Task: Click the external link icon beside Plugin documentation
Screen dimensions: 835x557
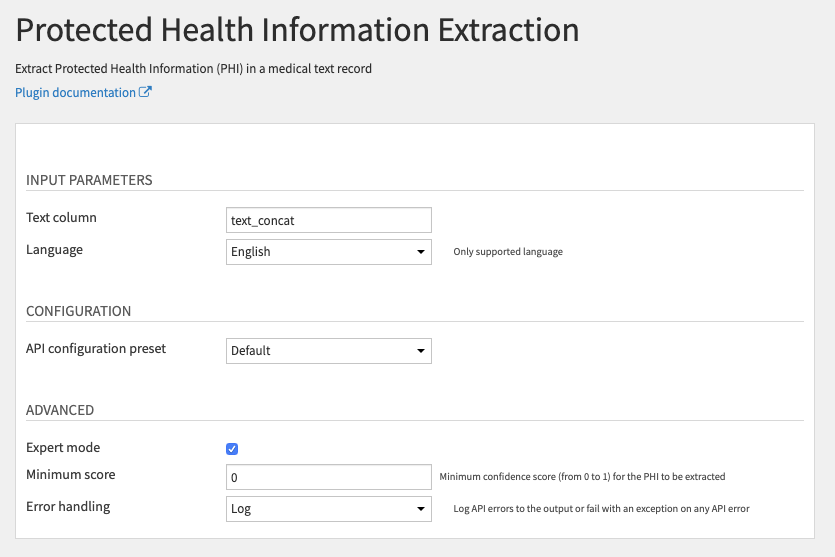Action: 145,92
